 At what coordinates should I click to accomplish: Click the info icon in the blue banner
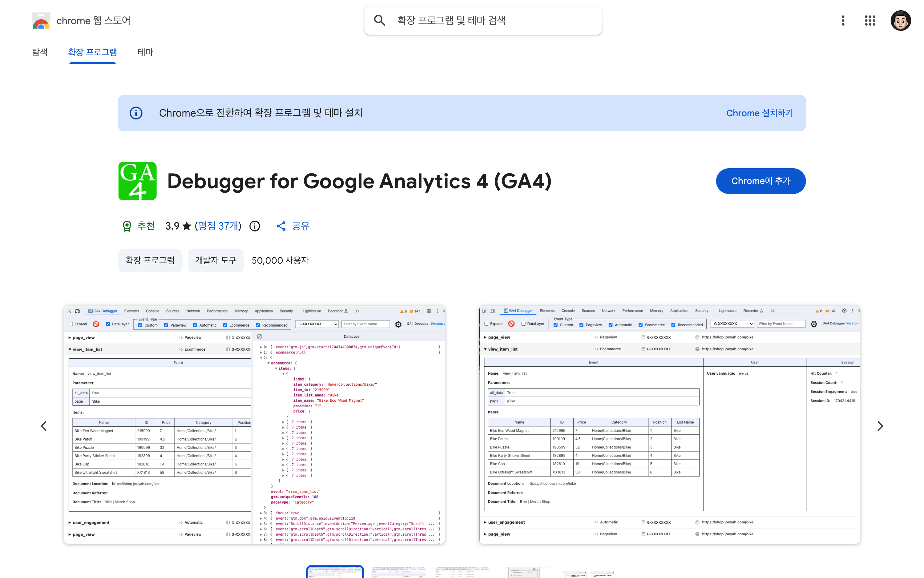[x=136, y=113]
